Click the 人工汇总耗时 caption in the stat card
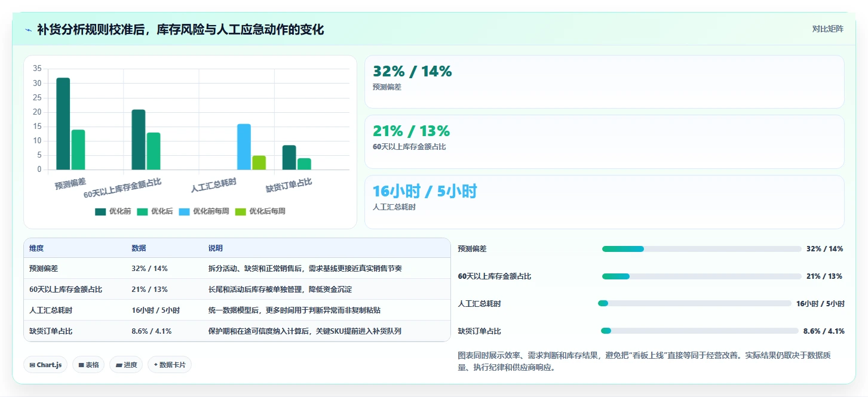The image size is (868, 397). tap(394, 207)
